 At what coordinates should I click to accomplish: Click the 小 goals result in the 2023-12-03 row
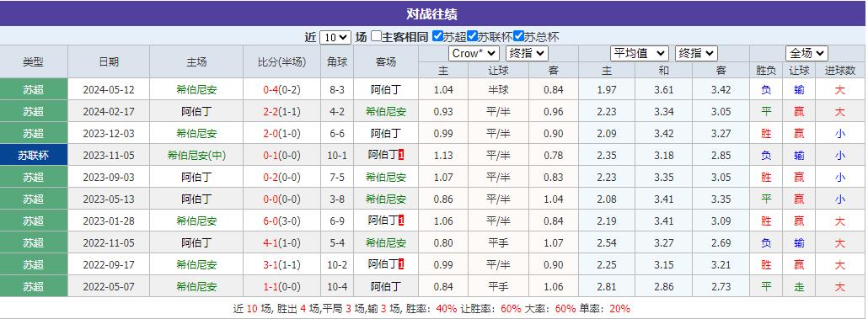(839, 134)
